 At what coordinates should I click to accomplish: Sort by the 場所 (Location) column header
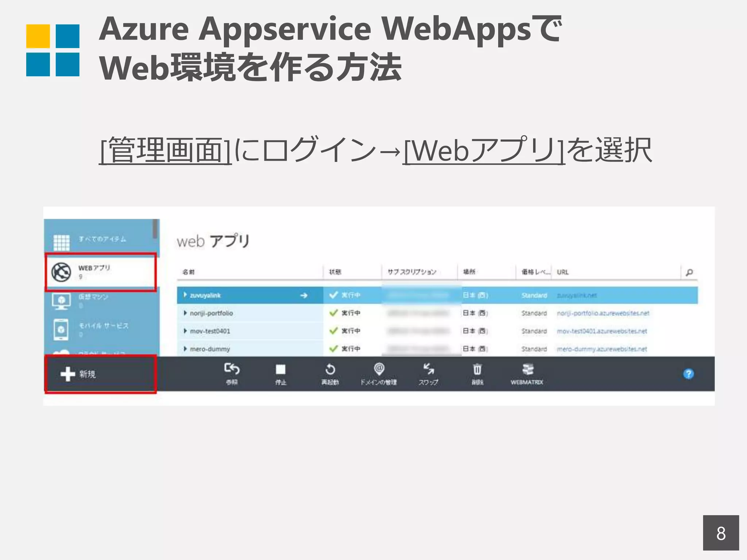pos(469,272)
